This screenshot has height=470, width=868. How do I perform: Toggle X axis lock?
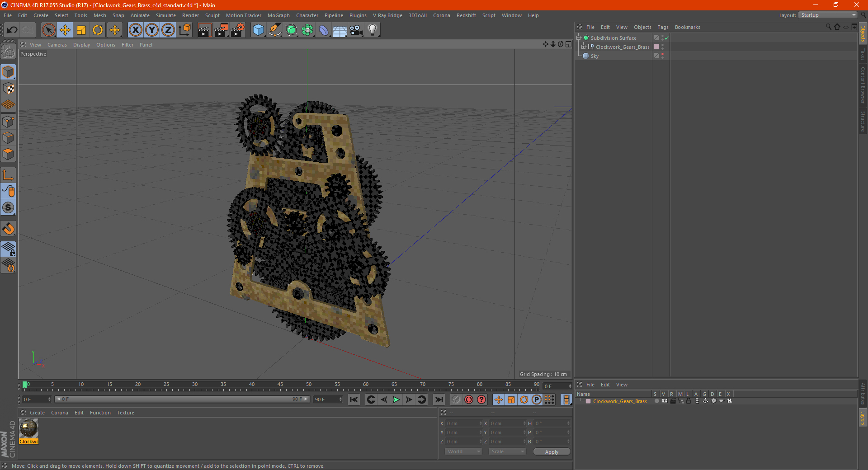[135, 30]
